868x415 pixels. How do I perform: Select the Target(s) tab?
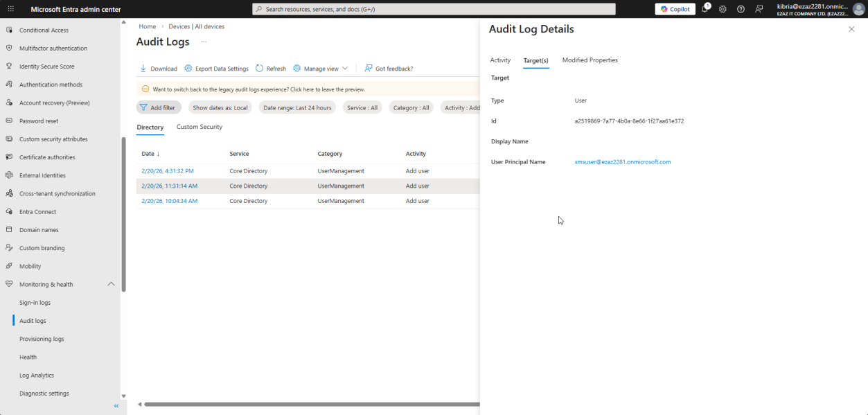coord(535,61)
